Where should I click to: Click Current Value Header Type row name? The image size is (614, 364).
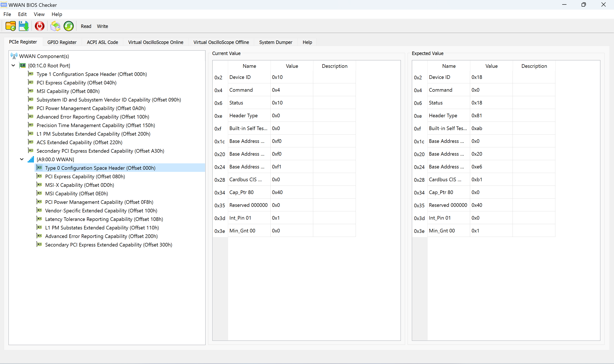249,116
